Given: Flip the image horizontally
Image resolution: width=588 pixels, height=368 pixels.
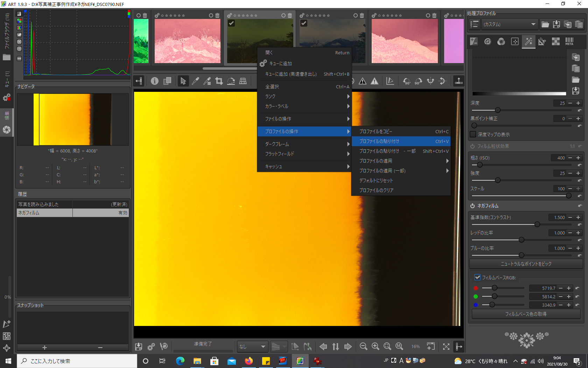Looking at the screenshot, I should 430,81.
